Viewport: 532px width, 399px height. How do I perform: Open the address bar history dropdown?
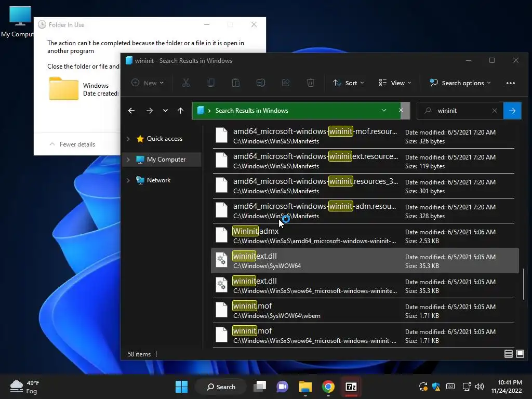click(384, 110)
